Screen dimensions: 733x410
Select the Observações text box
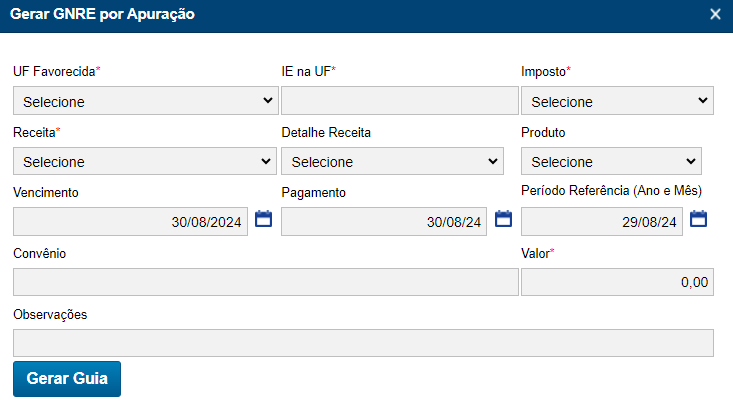pos(363,343)
